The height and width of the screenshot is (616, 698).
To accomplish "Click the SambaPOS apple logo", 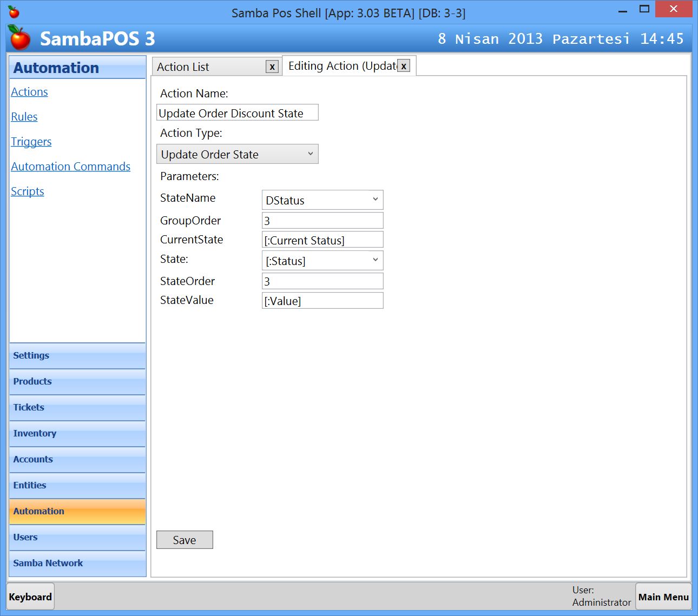I will tap(20, 38).
